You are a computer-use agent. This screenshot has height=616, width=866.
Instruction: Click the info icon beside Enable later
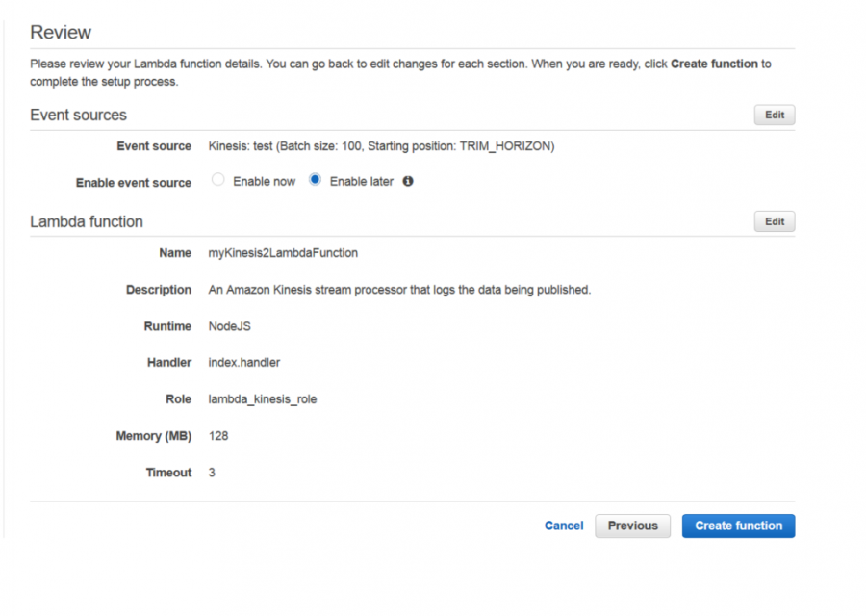coord(408,181)
